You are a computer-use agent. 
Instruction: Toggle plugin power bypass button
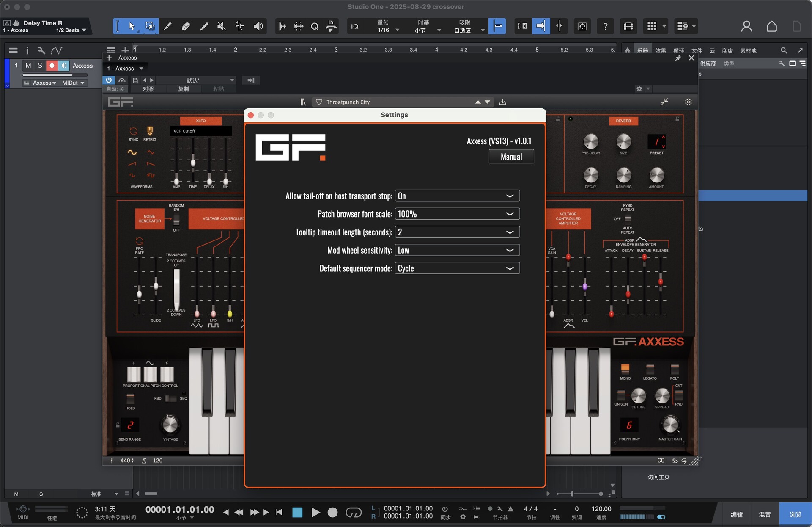[109, 80]
